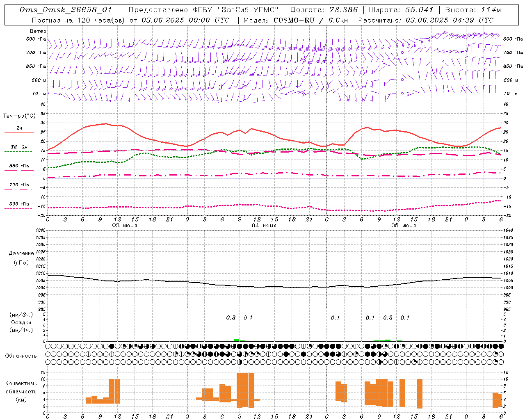Click the dash-dot legend line under 700 гПа
The height and width of the screenshot is (420, 525).
point(18,189)
